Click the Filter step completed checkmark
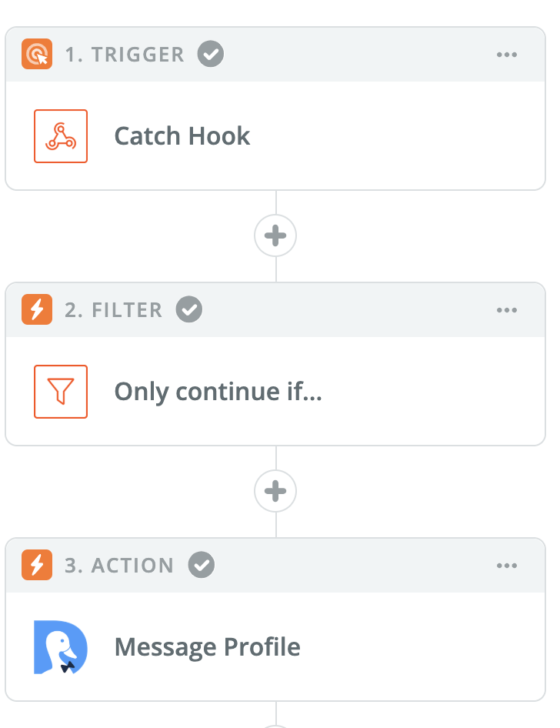 (x=188, y=309)
